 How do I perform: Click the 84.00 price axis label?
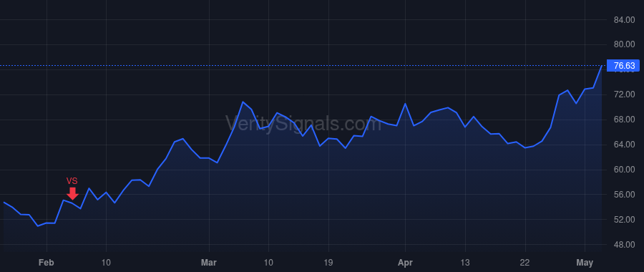pos(624,20)
